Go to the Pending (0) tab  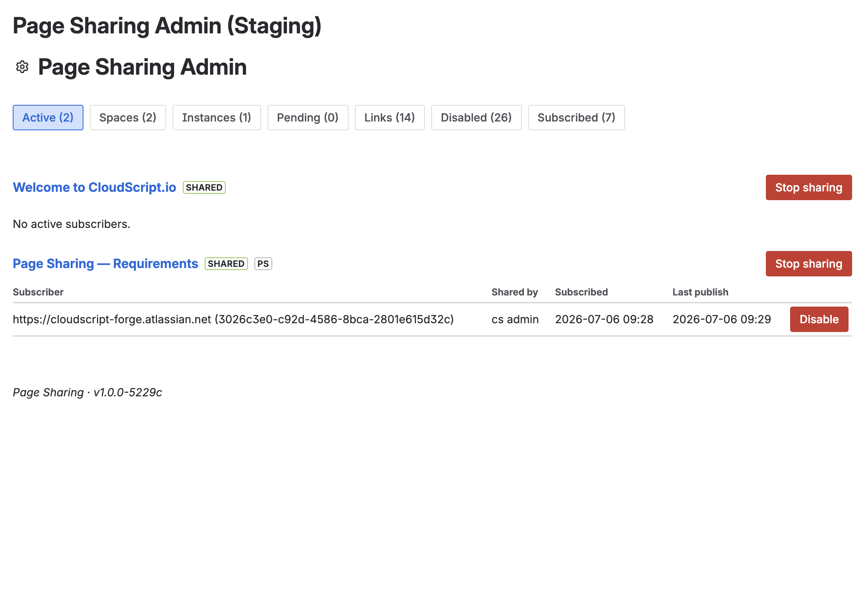click(308, 118)
